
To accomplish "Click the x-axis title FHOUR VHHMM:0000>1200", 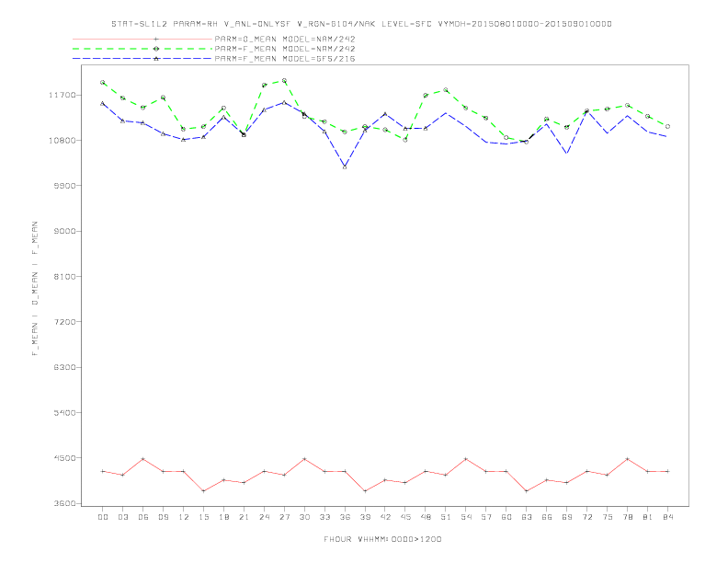I will tap(382, 539).
